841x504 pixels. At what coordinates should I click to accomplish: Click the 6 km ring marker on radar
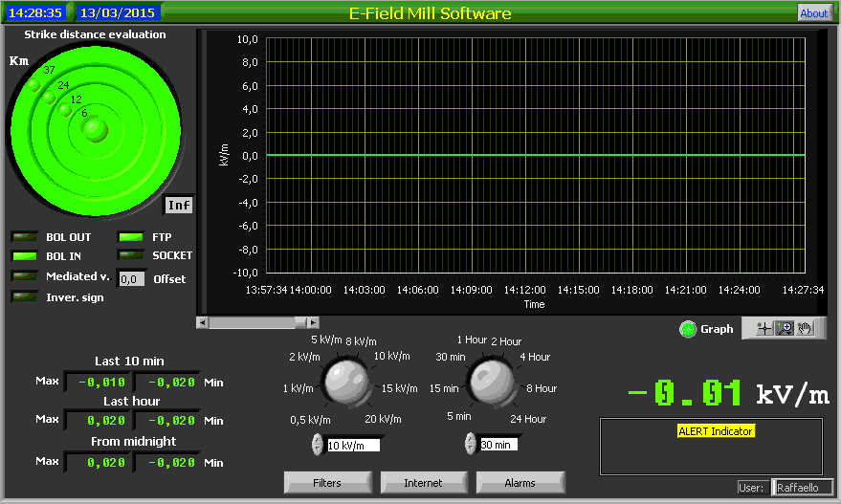tap(84, 113)
